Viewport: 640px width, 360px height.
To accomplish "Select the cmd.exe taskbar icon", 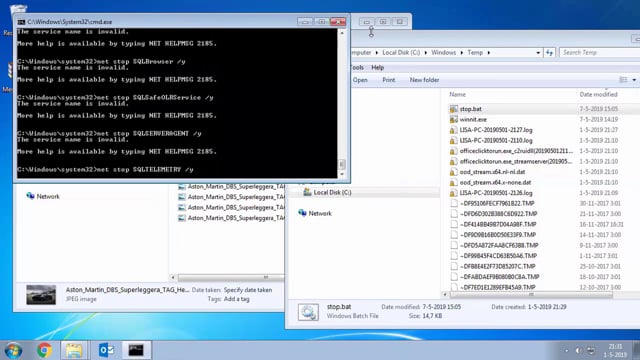I will pos(136,350).
